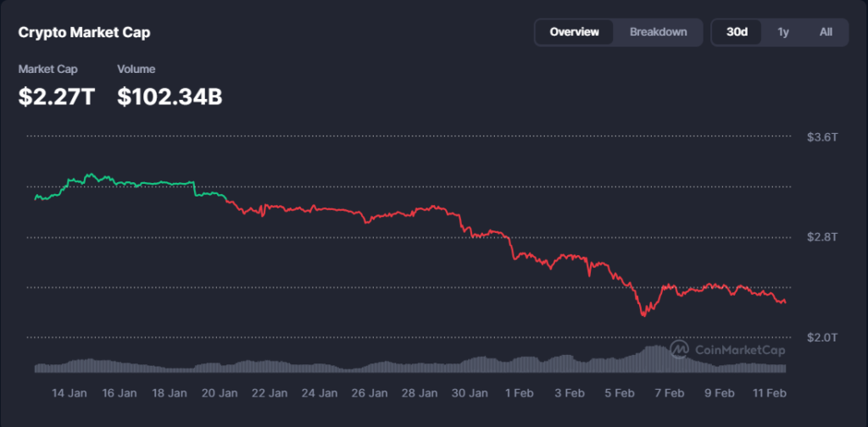Select the Overview tab
This screenshot has height=427, width=868.
click(575, 32)
